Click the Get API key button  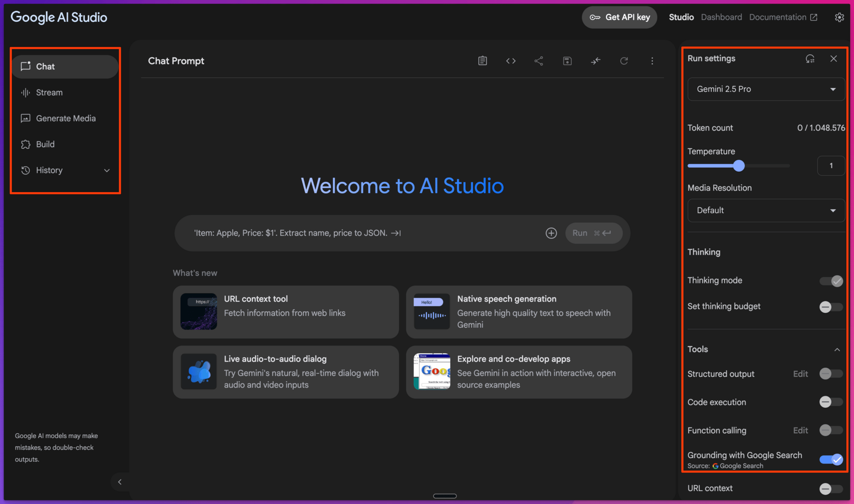(x=619, y=17)
